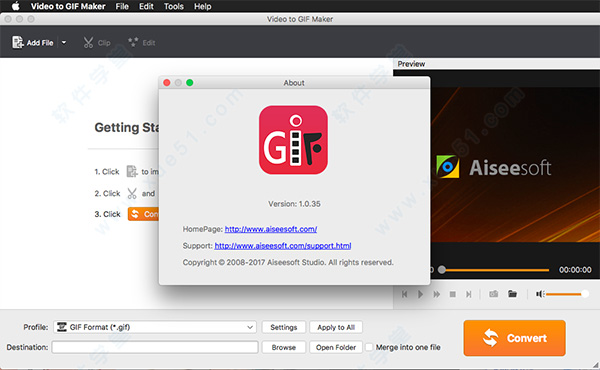
Task: Open the Aiseesoft support.html link
Action: point(283,246)
